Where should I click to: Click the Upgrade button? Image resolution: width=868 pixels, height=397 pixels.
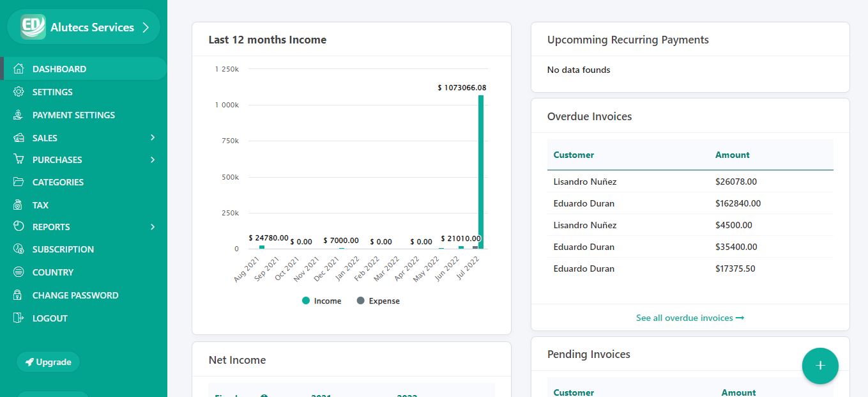coord(49,362)
